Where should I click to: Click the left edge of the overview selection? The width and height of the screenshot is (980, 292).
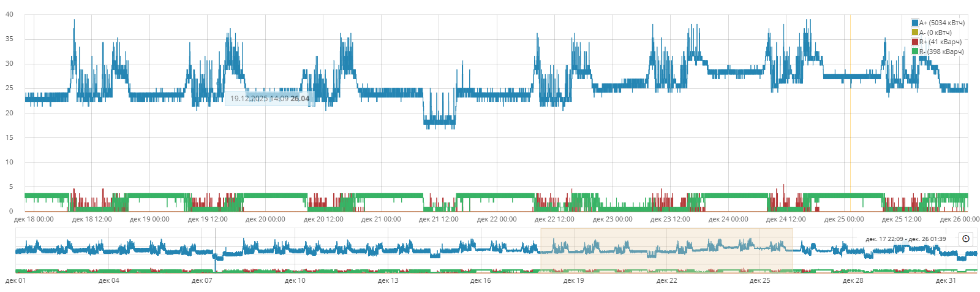(541, 250)
